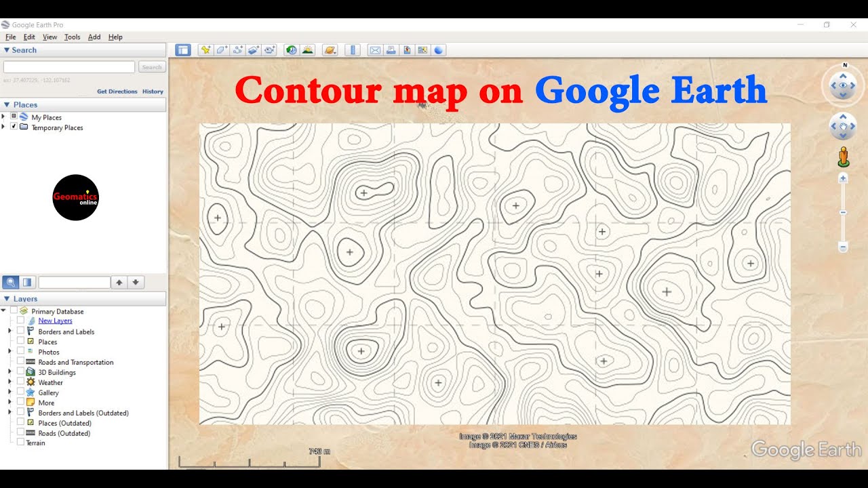This screenshot has height=488, width=868.
Task: Click the Google Earth Pro title bar icon
Action: (x=5, y=25)
